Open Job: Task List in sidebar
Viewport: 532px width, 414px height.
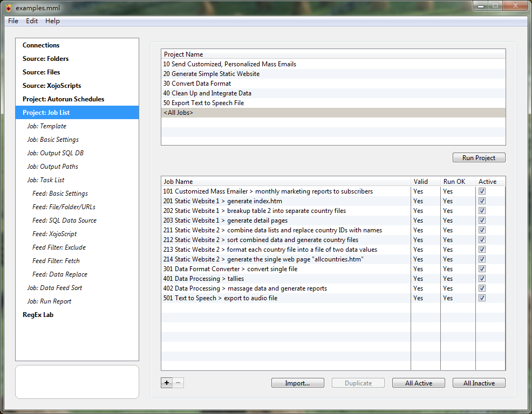[x=46, y=180]
